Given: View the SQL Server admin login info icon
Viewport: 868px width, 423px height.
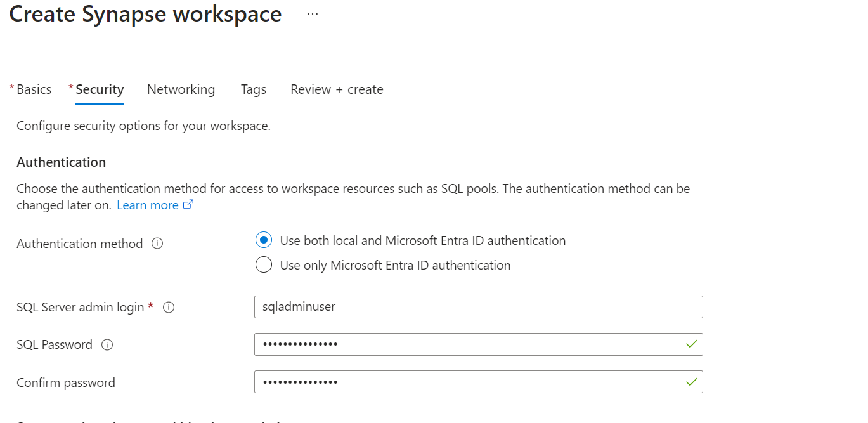Looking at the screenshot, I should click(x=169, y=307).
